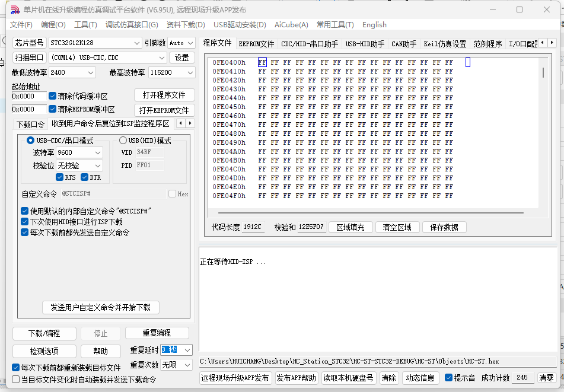The height and width of the screenshot is (392, 564).
Task: Click the 区域填充 button
Action: point(350,227)
